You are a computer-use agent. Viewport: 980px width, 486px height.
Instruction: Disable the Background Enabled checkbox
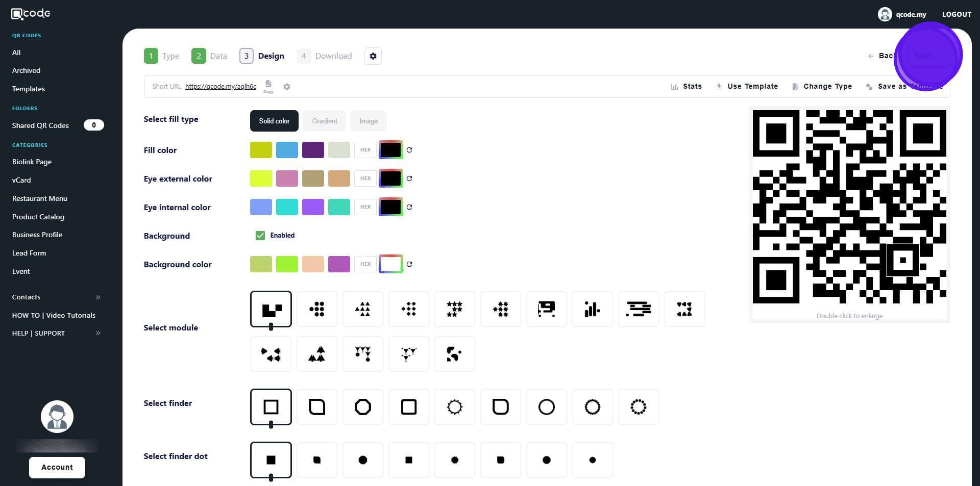(x=260, y=236)
